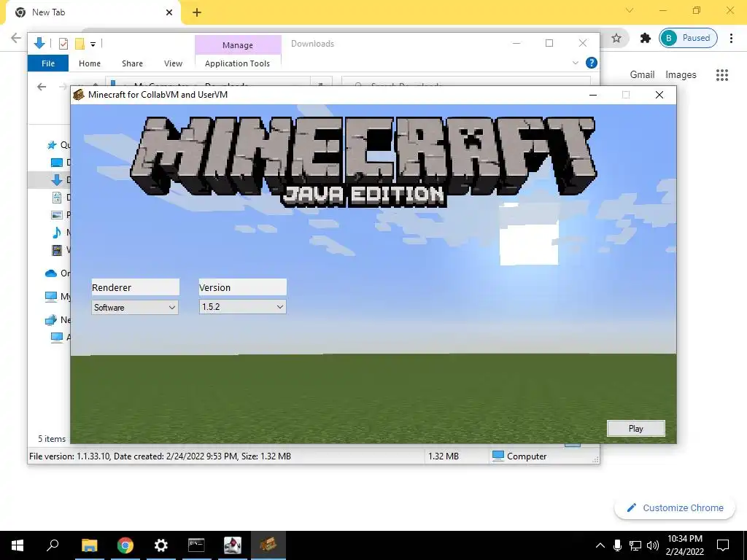The image size is (747, 560).
Task: Select OneDrive cloud icon in sidebar
Action: click(51, 273)
